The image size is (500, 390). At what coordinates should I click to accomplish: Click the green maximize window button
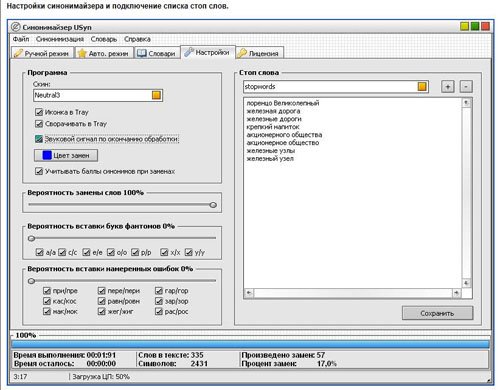(475, 26)
